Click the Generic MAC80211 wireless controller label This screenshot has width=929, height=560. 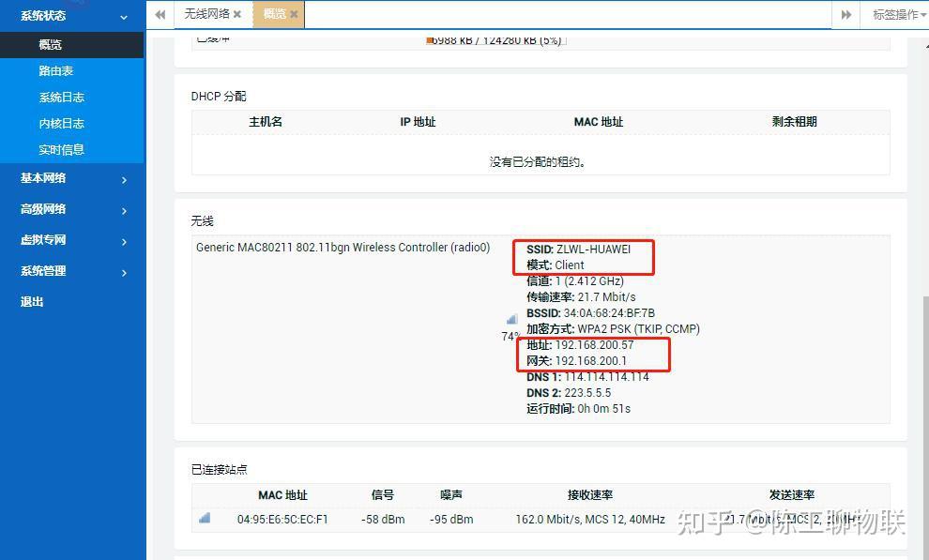tap(343, 248)
